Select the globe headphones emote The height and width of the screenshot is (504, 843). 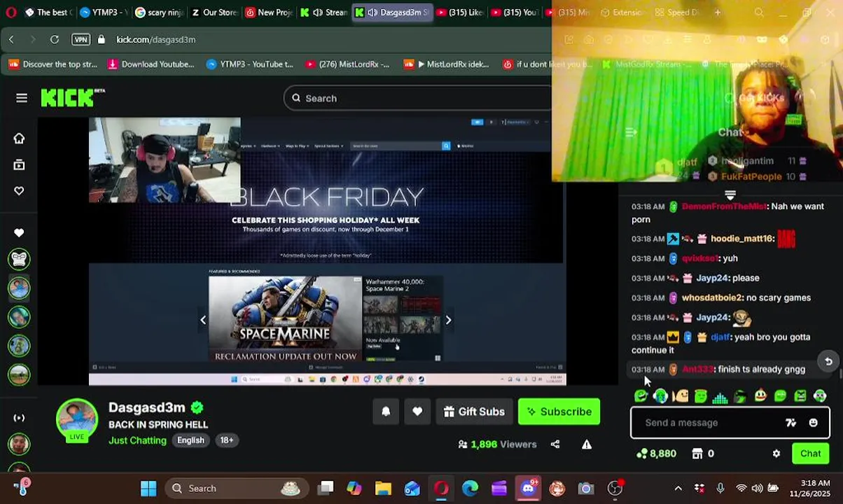[x=660, y=397]
